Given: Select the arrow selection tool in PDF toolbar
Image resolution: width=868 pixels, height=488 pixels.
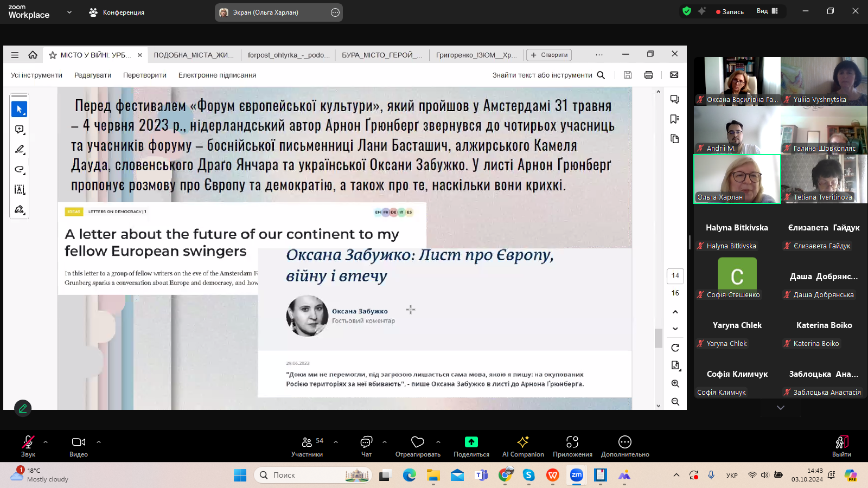Looking at the screenshot, I should [19, 110].
